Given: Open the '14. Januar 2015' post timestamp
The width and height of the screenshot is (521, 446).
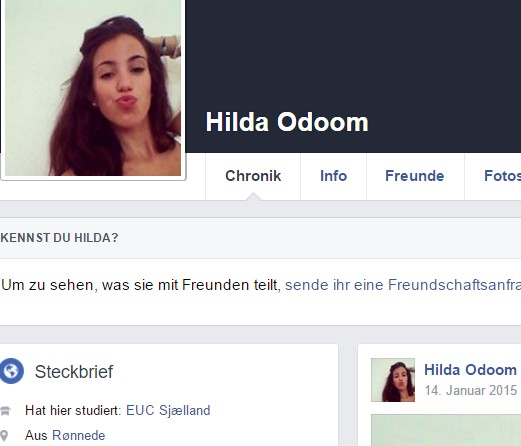Looking at the screenshot, I should click(471, 390).
